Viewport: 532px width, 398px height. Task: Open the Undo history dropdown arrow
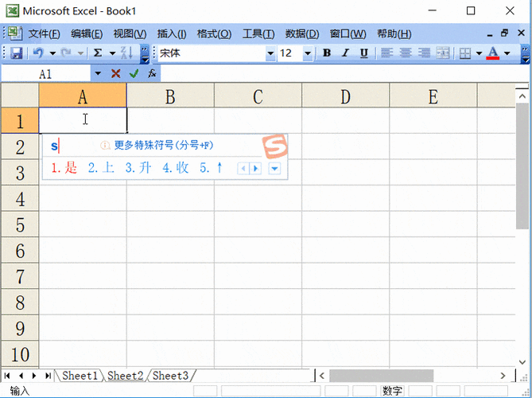[x=52, y=53]
